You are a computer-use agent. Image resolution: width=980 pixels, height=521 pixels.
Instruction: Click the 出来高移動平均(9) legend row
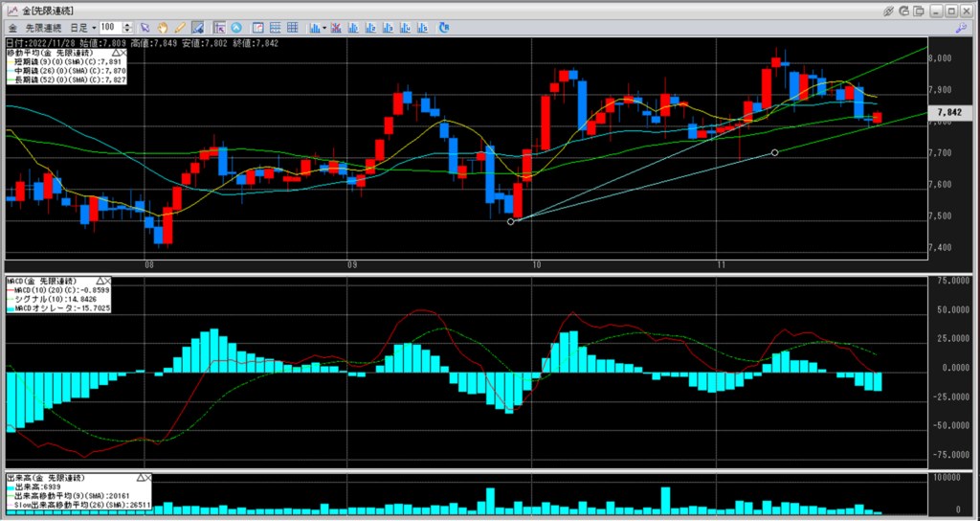68,495
